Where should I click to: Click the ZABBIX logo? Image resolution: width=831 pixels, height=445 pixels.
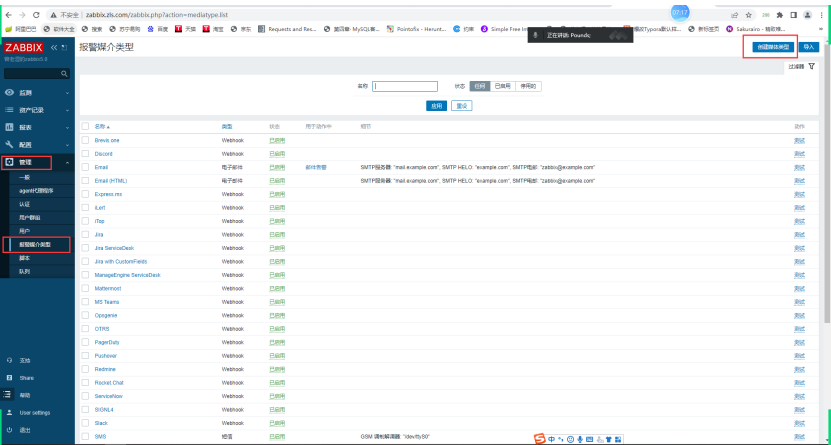[23, 48]
